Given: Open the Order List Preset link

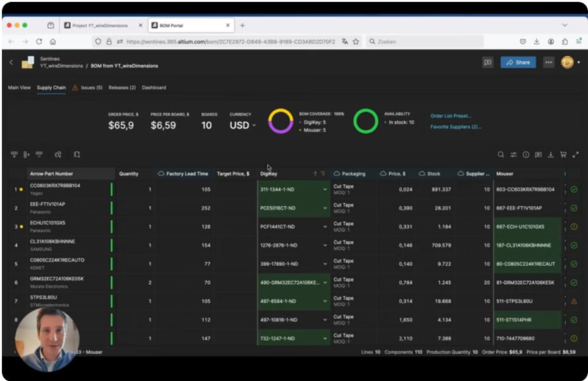Looking at the screenshot, I should [x=451, y=116].
